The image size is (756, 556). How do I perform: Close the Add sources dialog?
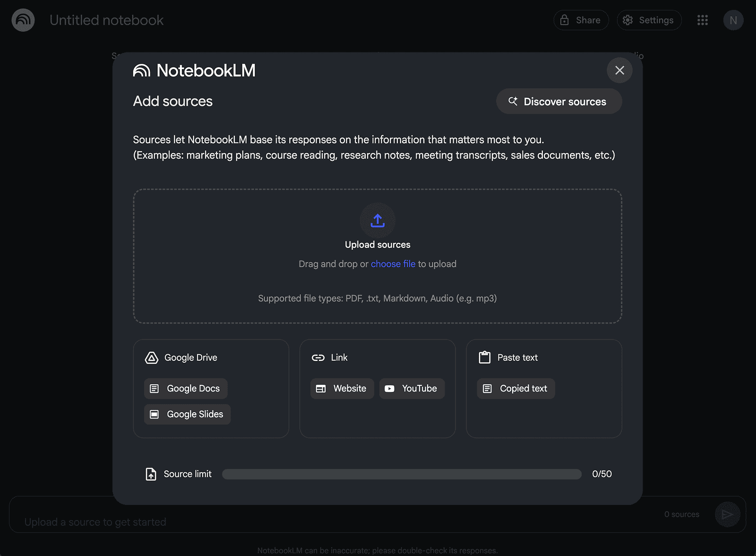pyautogui.click(x=619, y=70)
